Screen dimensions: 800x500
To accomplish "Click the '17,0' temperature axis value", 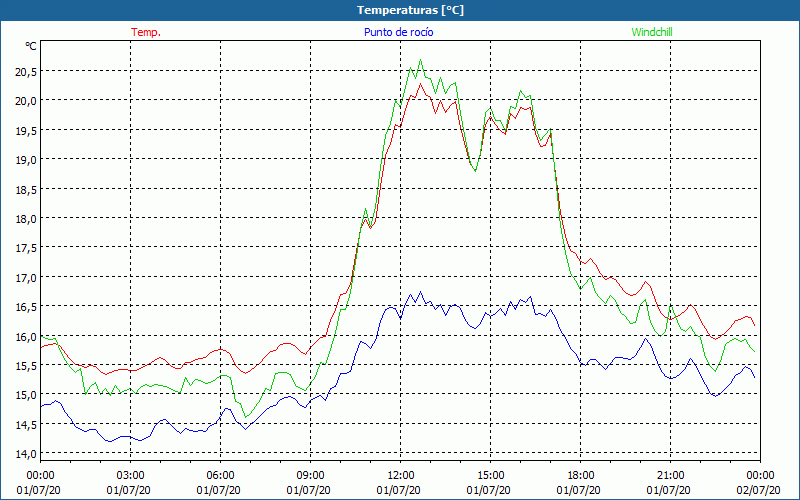I will pos(26,278).
